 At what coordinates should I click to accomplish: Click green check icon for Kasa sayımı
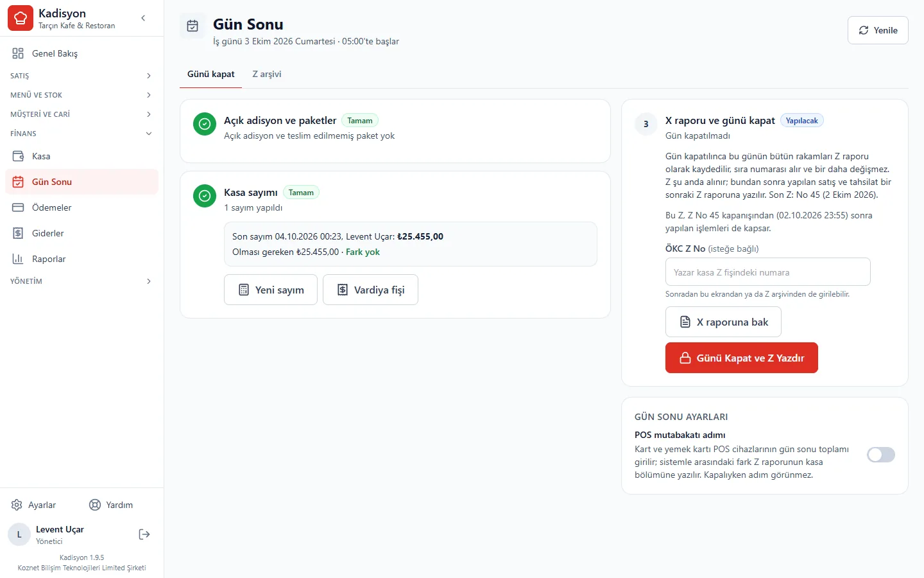(205, 196)
